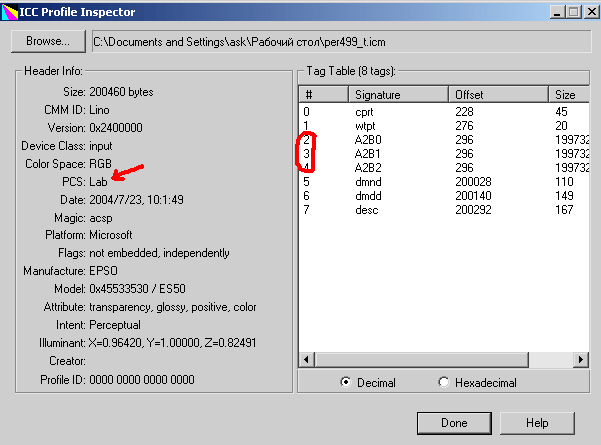The height and width of the screenshot is (445, 601).
Task: Click the ICC Profile Inspector title icon
Action: tap(9, 12)
